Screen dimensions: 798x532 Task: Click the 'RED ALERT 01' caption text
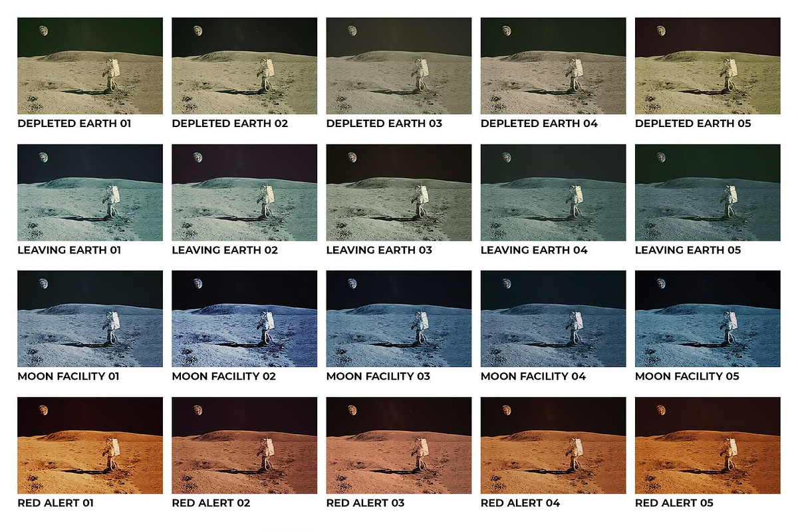(56, 503)
